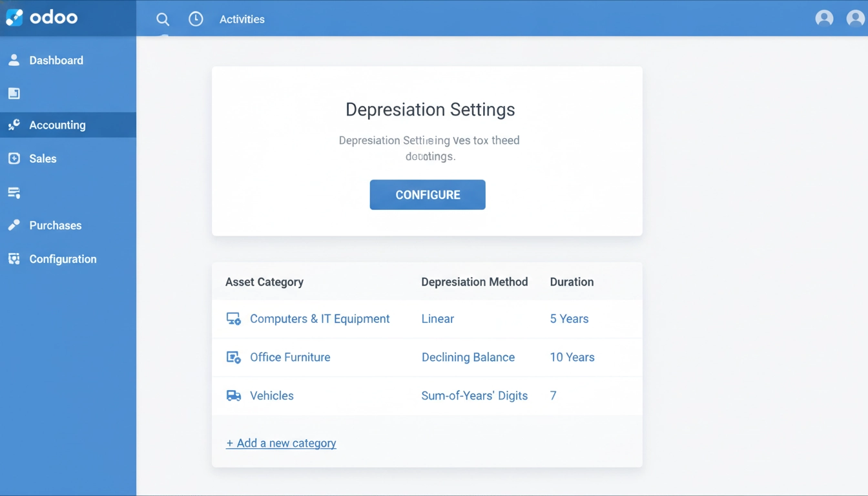Click the Purchases wrench icon
Viewport: 868px width, 496px height.
click(x=14, y=225)
